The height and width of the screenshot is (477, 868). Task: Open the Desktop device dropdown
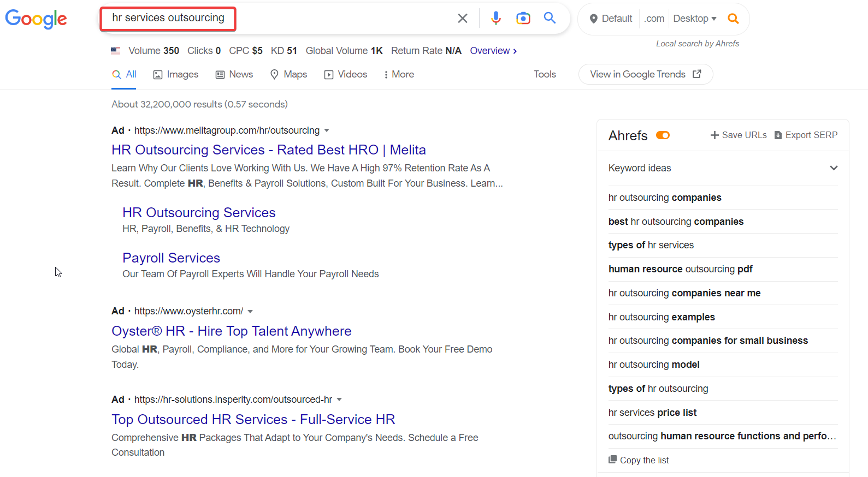pyautogui.click(x=695, y=19)
